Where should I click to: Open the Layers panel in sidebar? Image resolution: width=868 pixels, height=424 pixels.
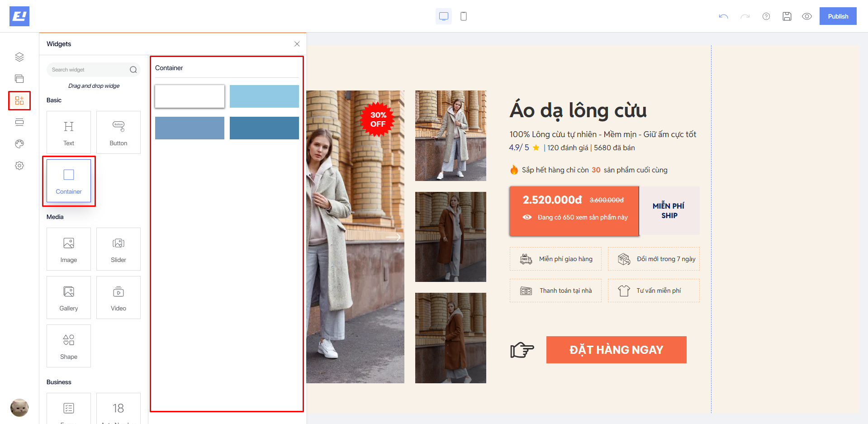point(19,57)
